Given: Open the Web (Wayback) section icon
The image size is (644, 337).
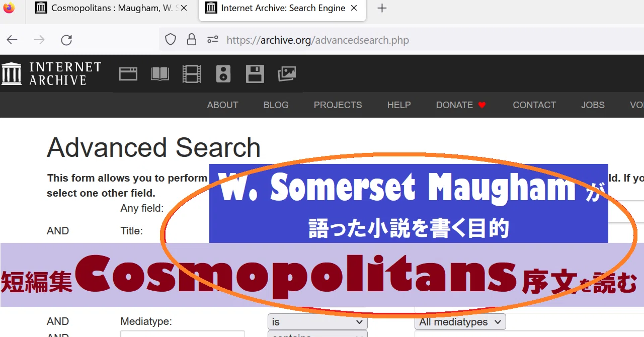Looking at the screenshot, I should (x=128, y=74).
